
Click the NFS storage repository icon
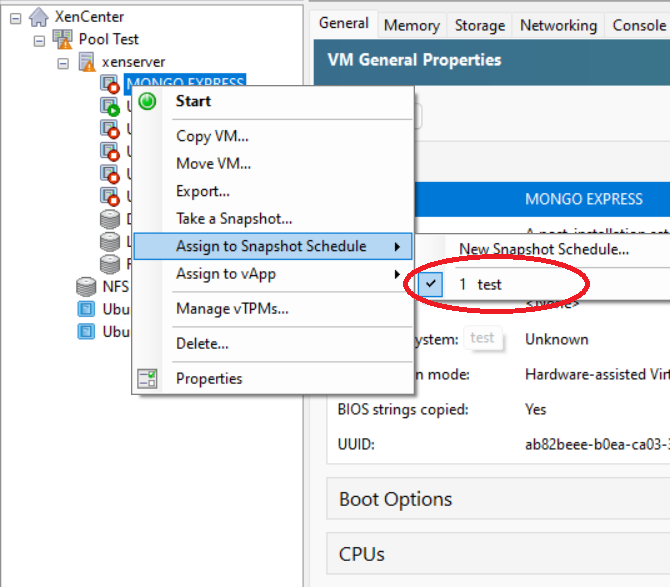tap(86, 287)
